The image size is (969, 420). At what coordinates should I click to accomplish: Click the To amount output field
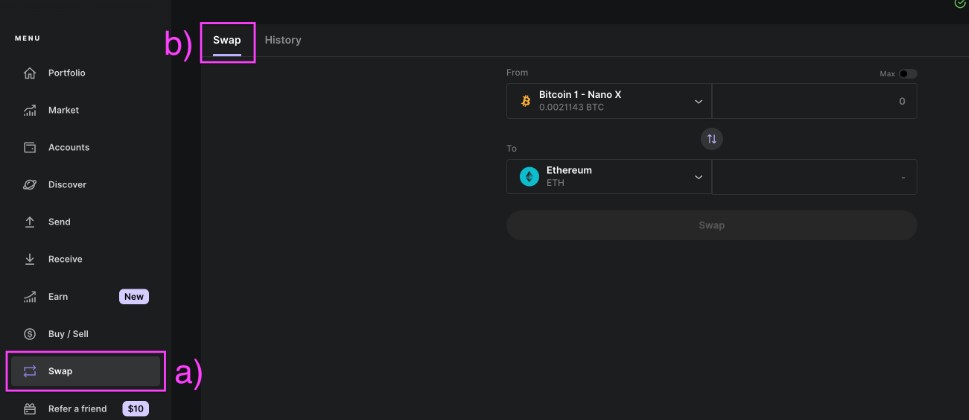coord(814,177)
